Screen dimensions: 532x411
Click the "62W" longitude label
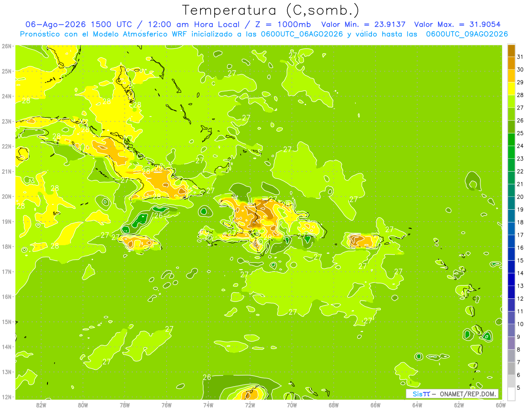pos(459,405)
